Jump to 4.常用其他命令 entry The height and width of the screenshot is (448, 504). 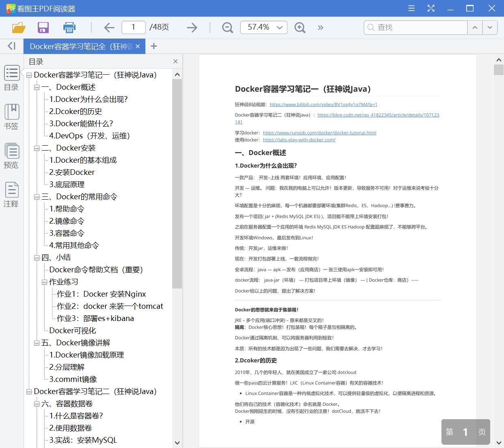tap(74, 246)
